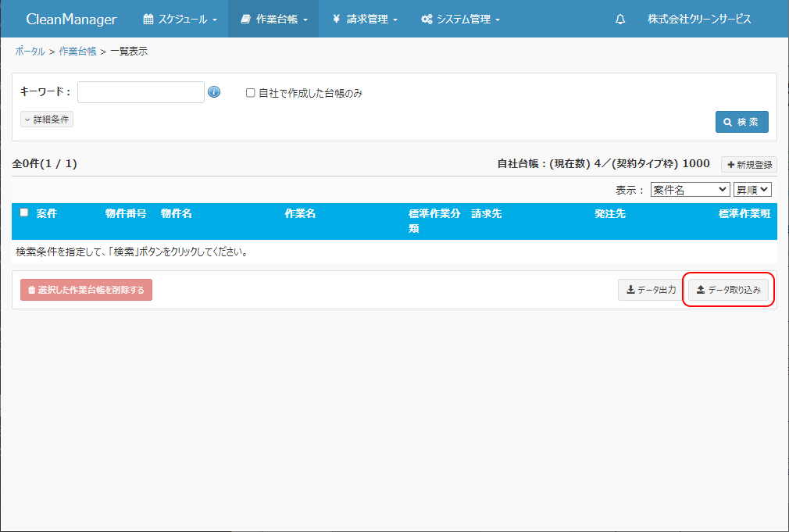Screen dimensions: 789x532
Task: Click the 新規登録 new registration button
Action: (748, 165)
